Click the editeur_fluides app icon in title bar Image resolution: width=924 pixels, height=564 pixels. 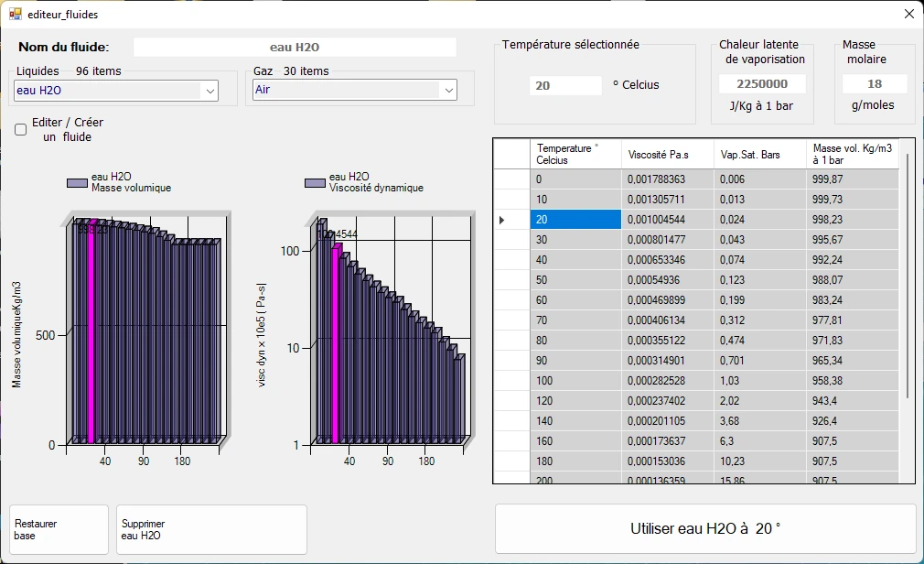pyautogui.click(x=15, y=14)
